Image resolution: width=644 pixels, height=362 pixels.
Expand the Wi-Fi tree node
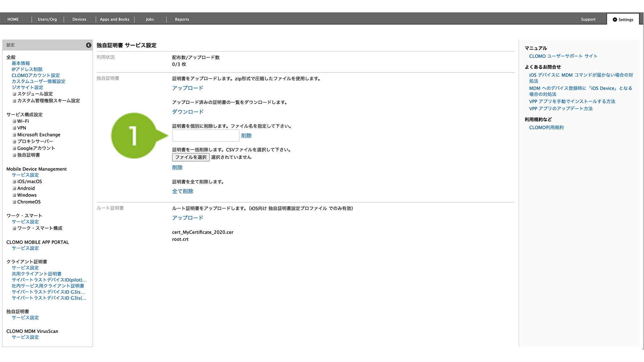tap(14, 121)
